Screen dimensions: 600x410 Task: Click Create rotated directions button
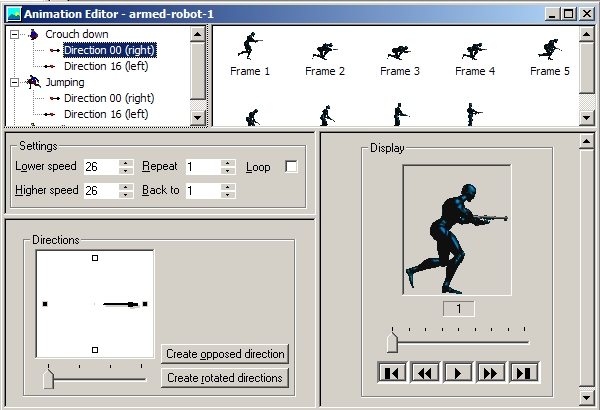coord(225,378)
